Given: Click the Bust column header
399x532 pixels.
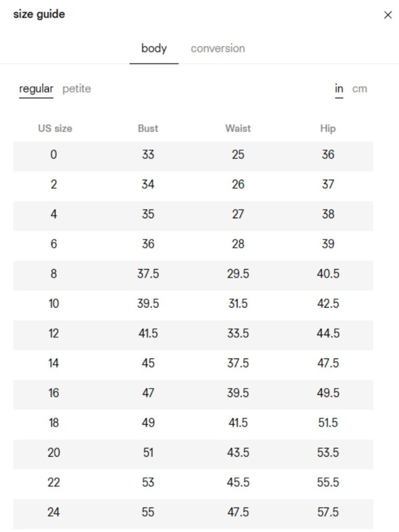Looking at the screenshot, I should click(148, 129).
